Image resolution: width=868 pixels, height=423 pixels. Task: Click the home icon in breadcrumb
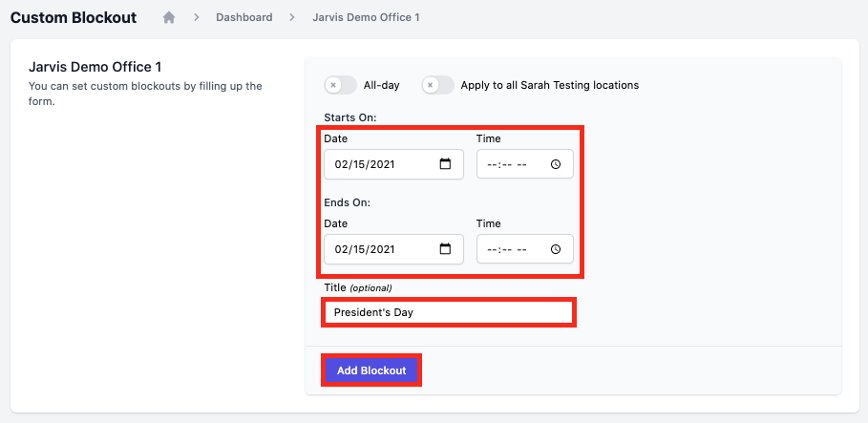169,17
